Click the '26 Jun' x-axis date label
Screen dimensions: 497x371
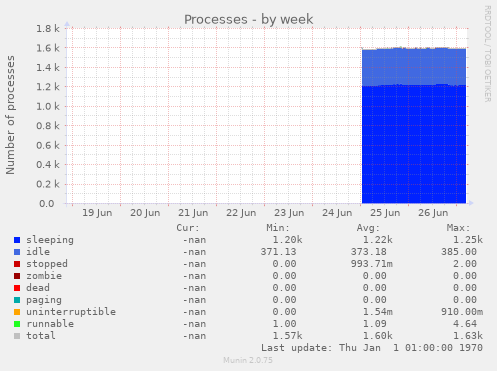coord(433,213)
